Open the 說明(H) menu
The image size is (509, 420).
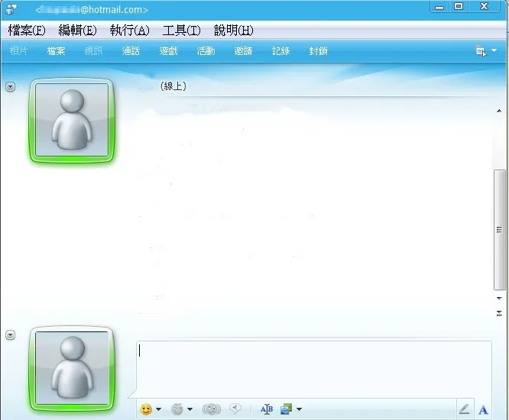click(x=234, y=31)
